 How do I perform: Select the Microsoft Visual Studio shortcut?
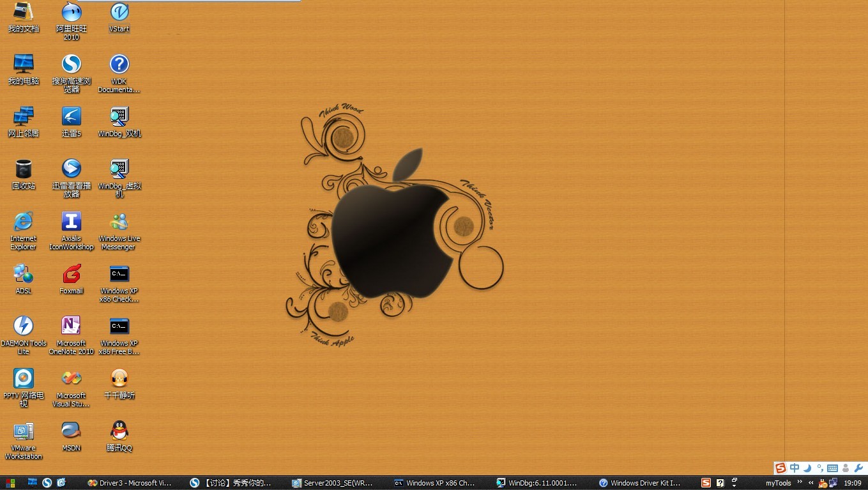72,388
